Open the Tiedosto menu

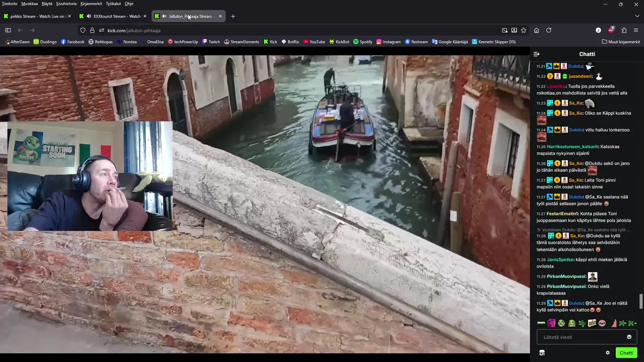[x=10, y=4]
